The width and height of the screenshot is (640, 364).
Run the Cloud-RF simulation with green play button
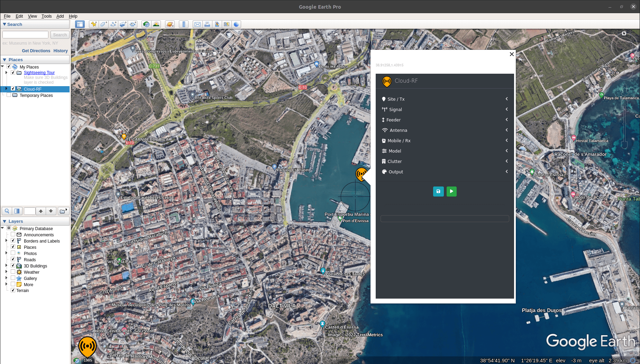pyautogui.click(x=451, y=191)
